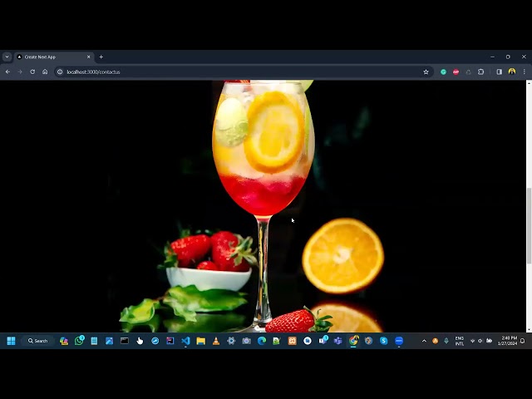
Task: Open the Chrome three-dot menu
Action: point(525,72)
